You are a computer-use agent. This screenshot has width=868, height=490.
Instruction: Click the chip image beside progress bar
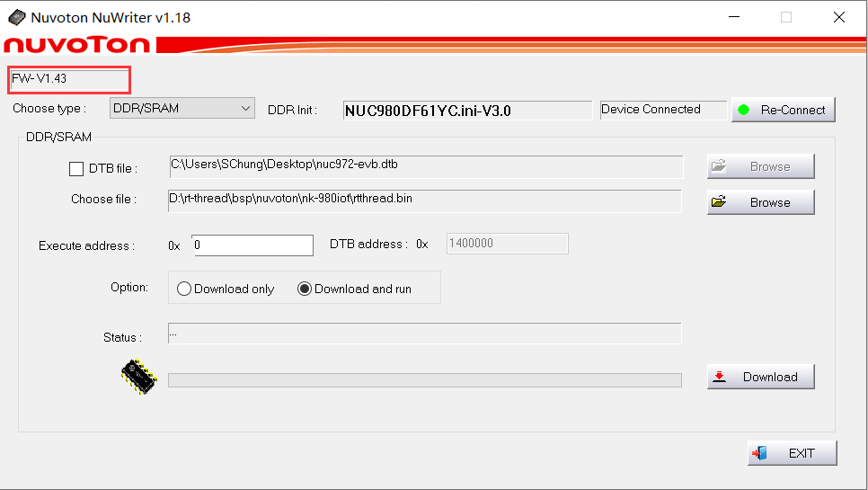click(139, 377)
